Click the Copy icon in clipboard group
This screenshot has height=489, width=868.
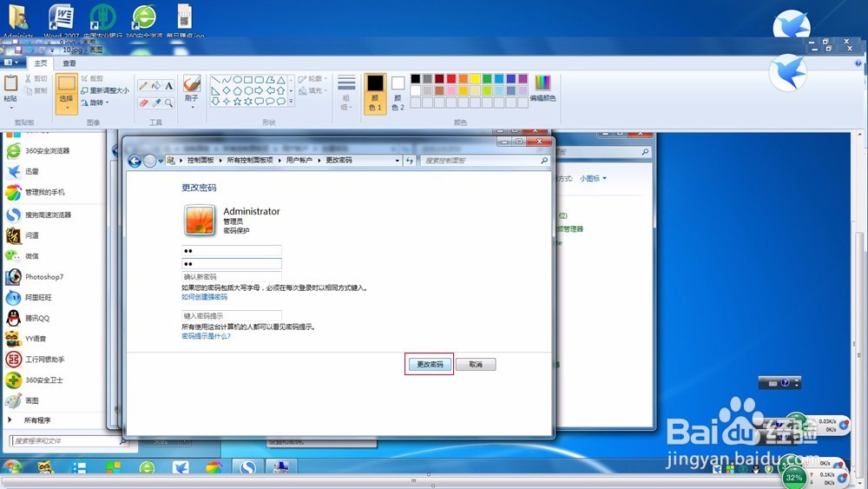(28, 90)
